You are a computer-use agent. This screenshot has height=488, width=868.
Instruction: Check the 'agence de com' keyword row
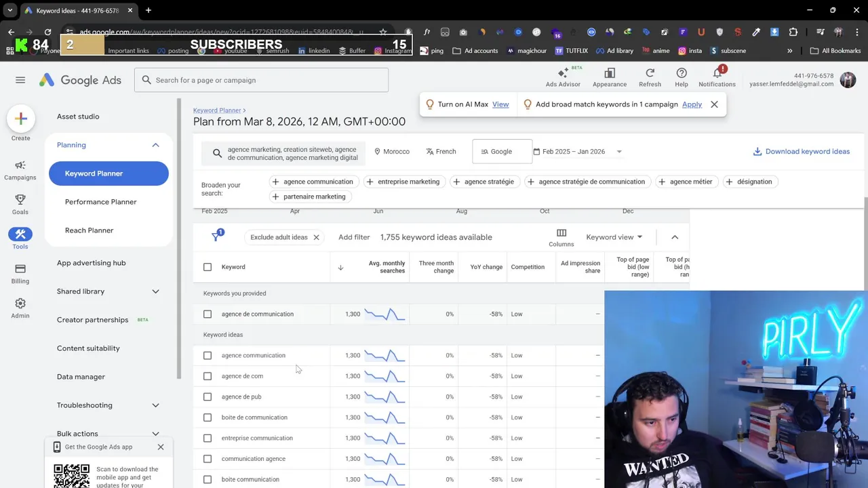click(x=208, y=376)
